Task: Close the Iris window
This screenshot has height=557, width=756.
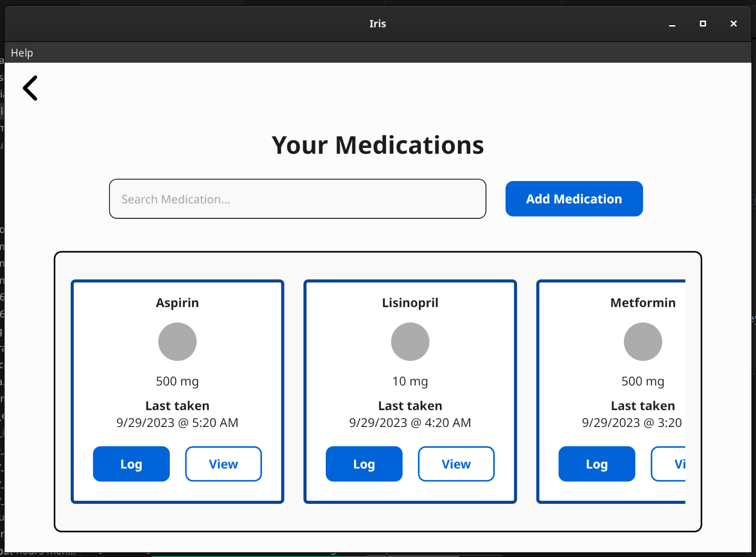Action: click(733, 24)
